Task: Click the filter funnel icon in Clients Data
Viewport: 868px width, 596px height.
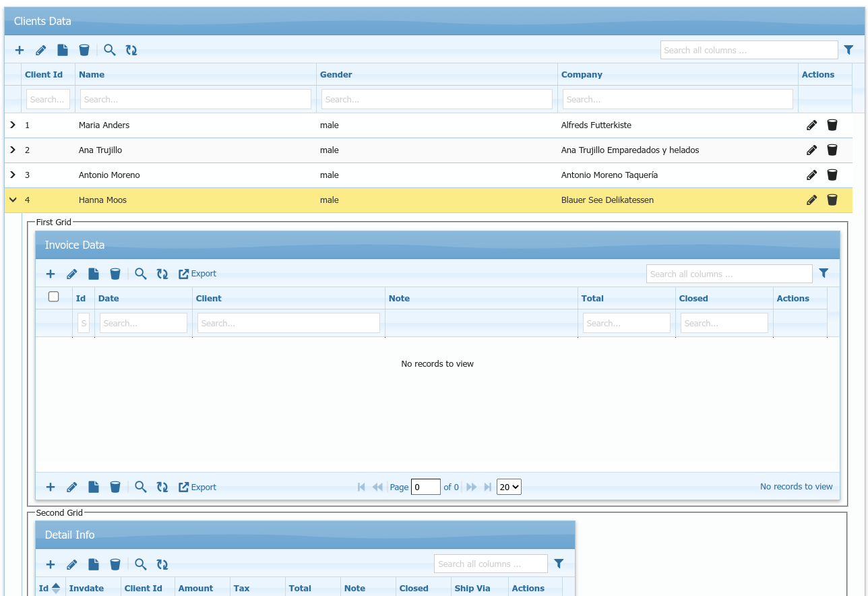Action: tap(848, 50)
